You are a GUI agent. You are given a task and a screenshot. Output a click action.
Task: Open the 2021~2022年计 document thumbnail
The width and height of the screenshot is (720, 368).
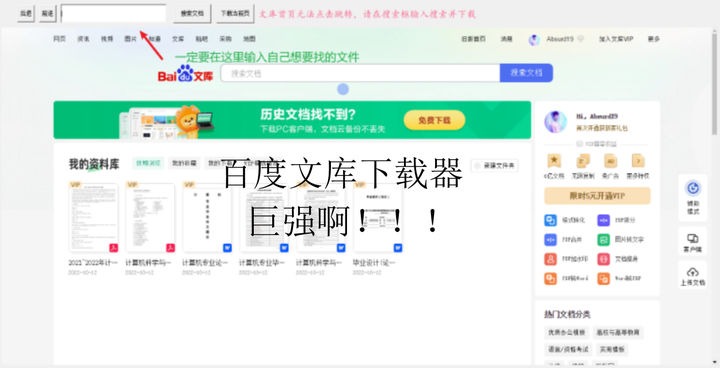point(94,217)
